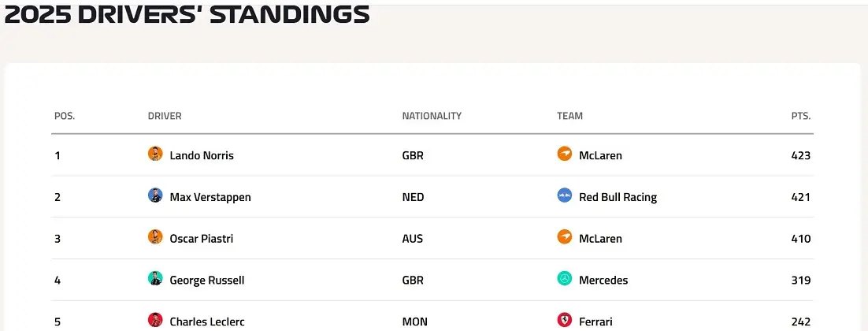Click George Russell driver avatar icon
Screen dimensions: 868x331
pyautogui.click(x=155, y=279)
